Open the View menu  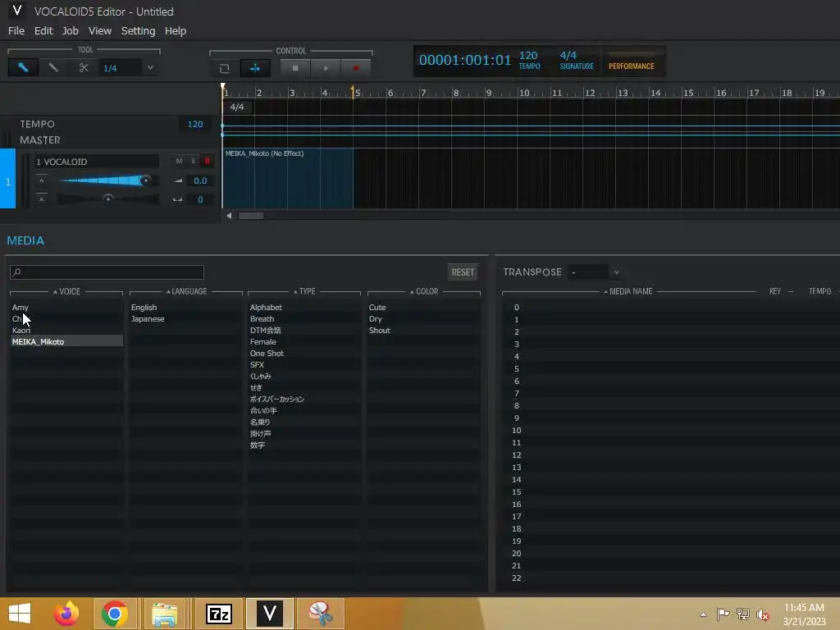click(x=99, y=31)
